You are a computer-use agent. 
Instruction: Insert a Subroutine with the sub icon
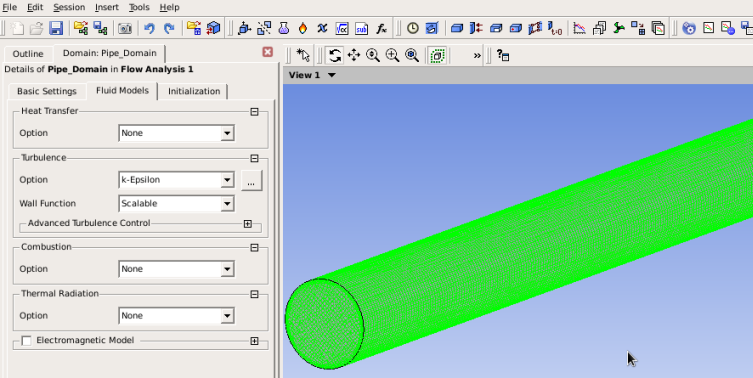click(x=361, y=28)
